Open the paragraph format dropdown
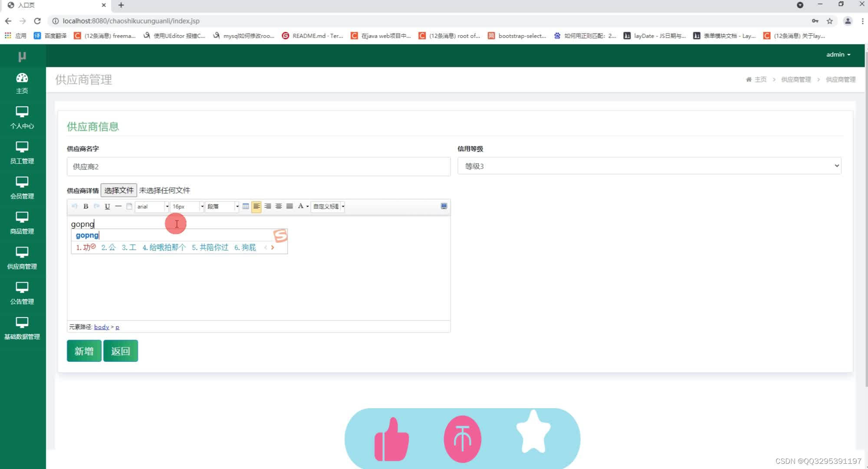 (x=222, y=206)
